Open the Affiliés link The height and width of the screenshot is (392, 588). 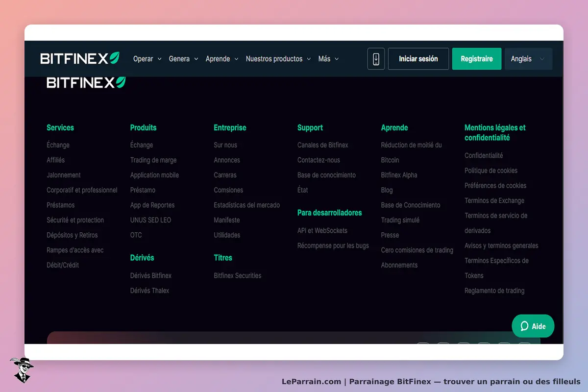pyautogui.click(x=55, y=160)
